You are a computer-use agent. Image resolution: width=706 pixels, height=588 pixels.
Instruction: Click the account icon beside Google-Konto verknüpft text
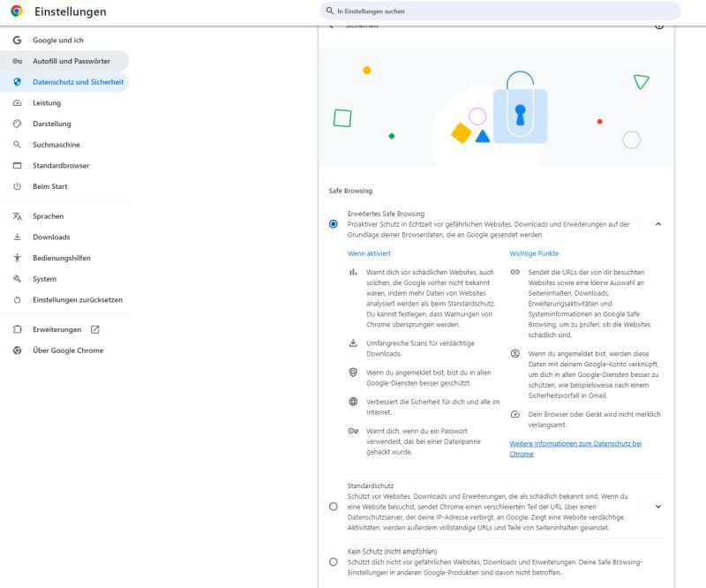click(515, 354)
